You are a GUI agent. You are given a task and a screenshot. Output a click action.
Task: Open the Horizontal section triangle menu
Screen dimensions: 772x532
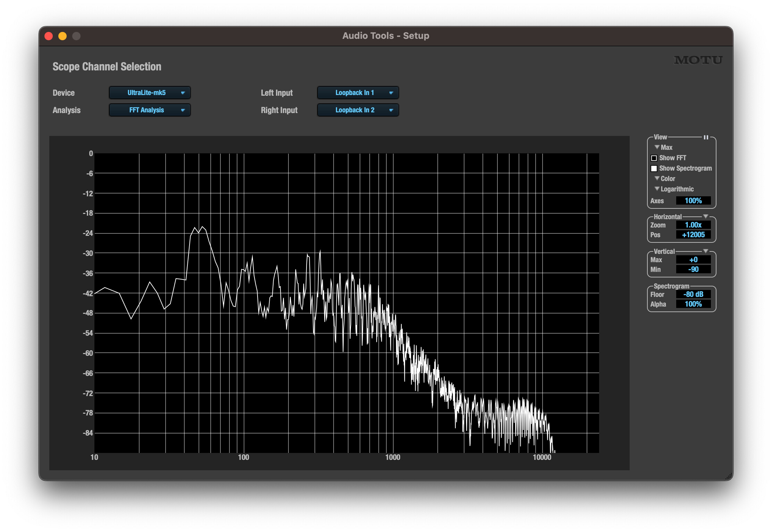(705, 216)
